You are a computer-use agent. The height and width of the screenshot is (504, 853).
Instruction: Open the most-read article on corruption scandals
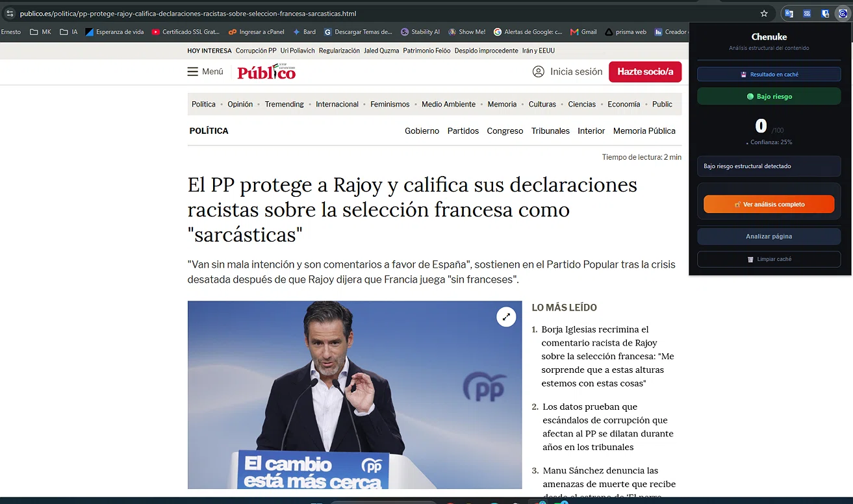click(x=608, y=427)
